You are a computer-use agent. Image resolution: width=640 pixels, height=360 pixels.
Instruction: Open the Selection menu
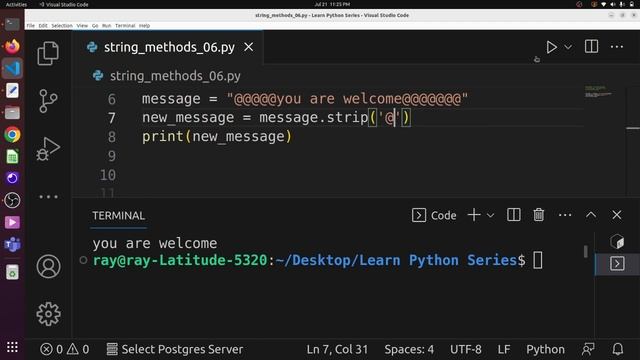(62, 26)
